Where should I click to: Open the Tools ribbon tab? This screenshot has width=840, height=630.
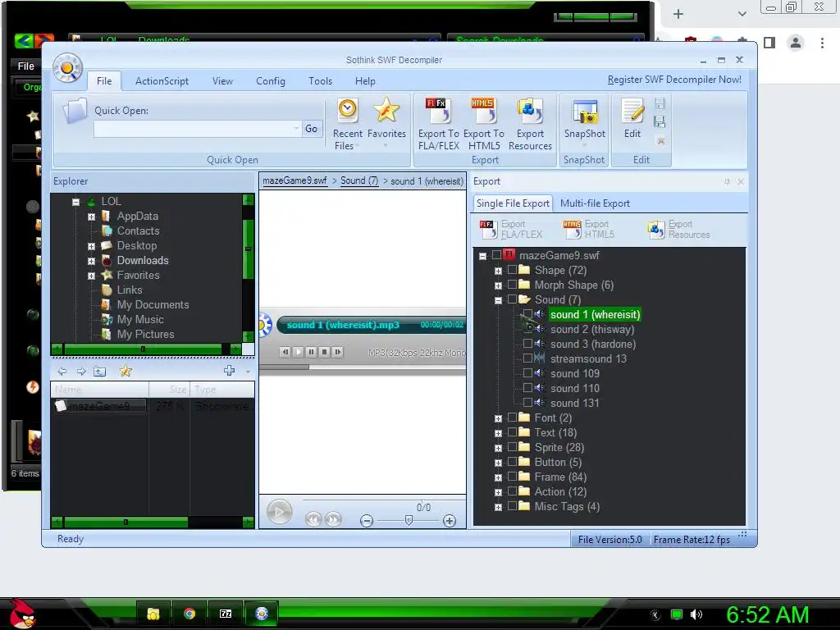(x=321, y=81)
